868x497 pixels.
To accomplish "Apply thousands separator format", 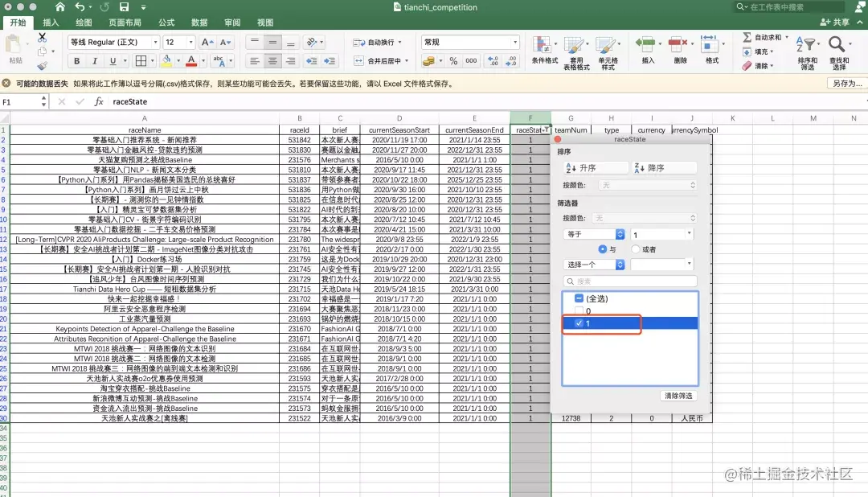I will click(471, 61).
